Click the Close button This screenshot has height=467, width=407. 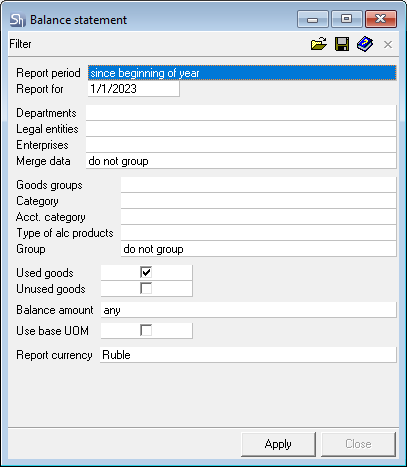[358, 444]
